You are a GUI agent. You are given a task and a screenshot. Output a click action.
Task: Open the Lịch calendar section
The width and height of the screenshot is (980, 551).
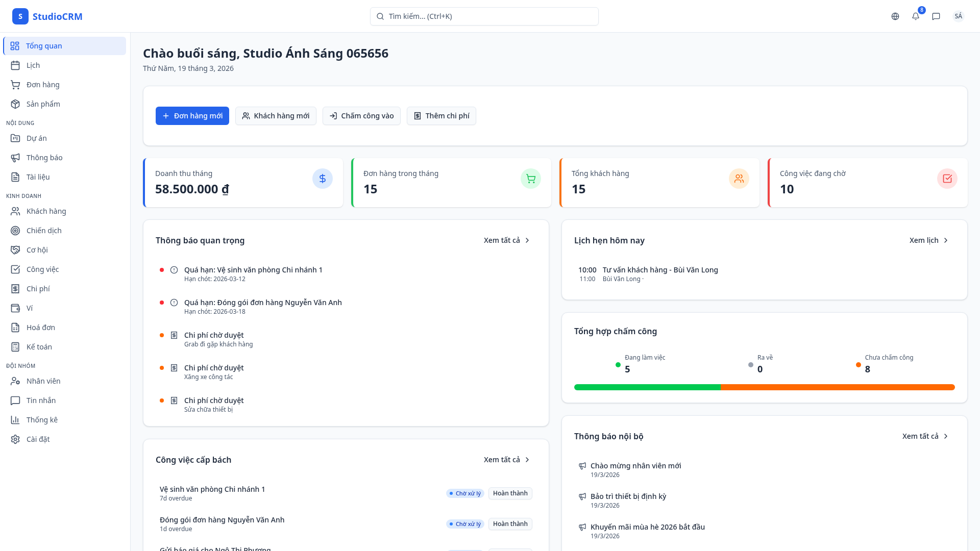click(x=32, y=65)
